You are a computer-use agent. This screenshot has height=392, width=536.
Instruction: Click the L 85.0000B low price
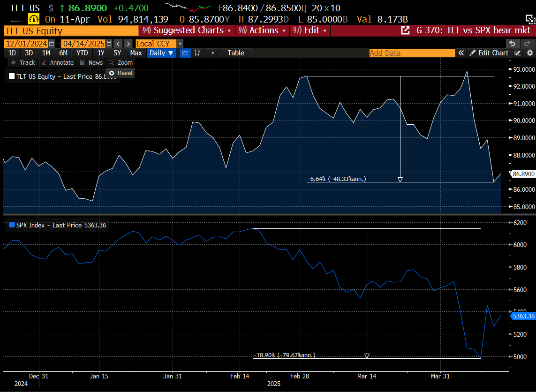323,20
